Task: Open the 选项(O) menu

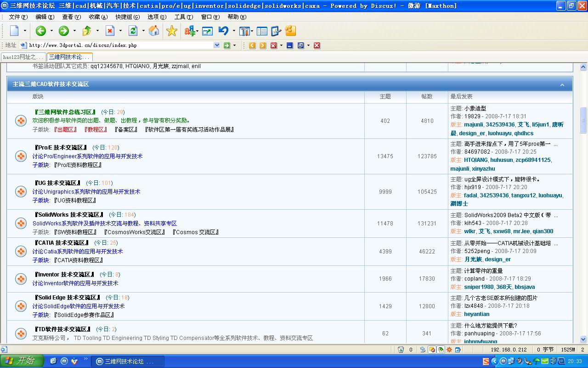Action: coord(157,17)
